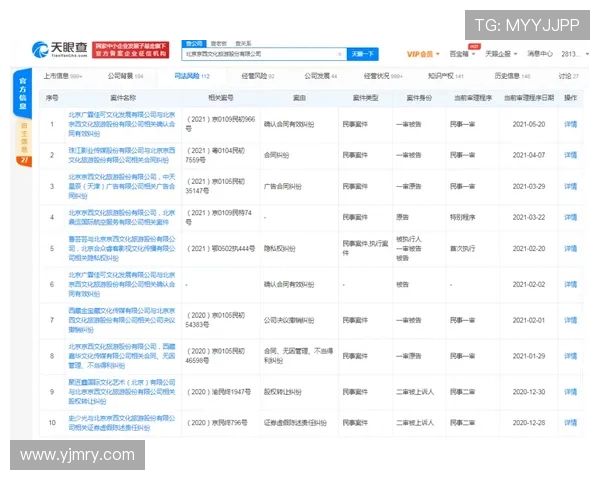The image size is (600, 480).
Task: Click case number containing 54383号
Action: click(x=215, y=320)
